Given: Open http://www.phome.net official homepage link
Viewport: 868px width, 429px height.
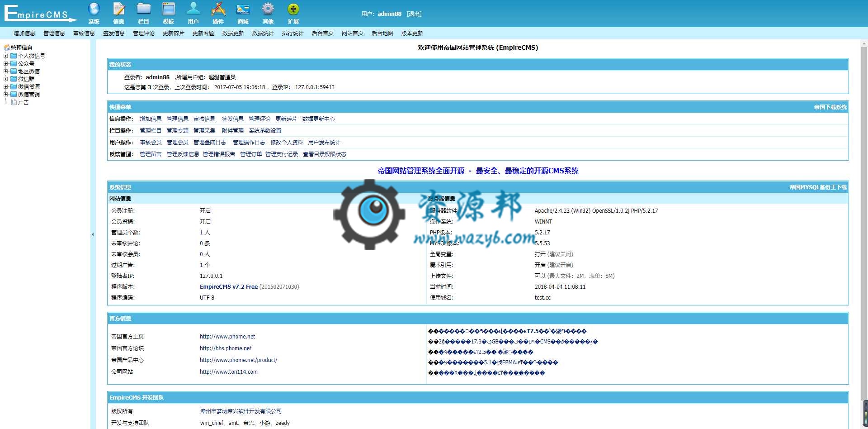Looking at the screenshot, I should coord(227,337).
